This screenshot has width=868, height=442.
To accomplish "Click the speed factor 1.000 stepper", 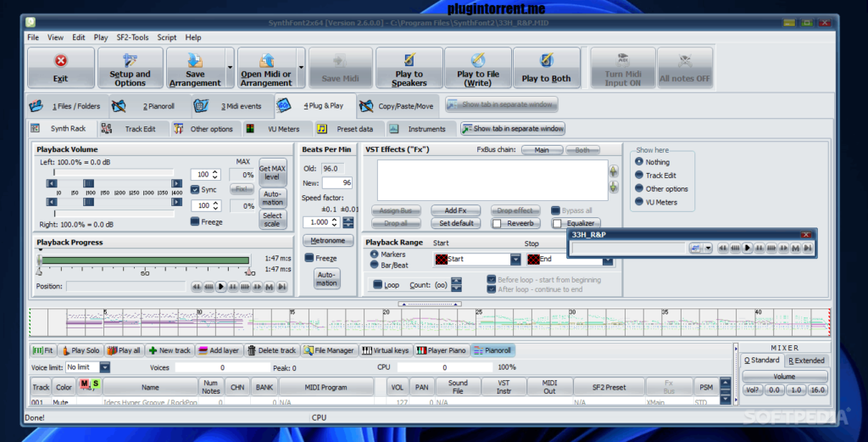I will (334, 222).
